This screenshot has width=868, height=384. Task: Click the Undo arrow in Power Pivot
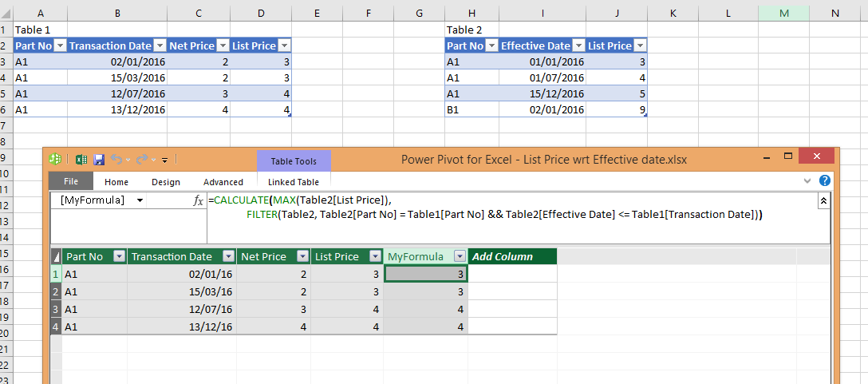click(116, 160)
